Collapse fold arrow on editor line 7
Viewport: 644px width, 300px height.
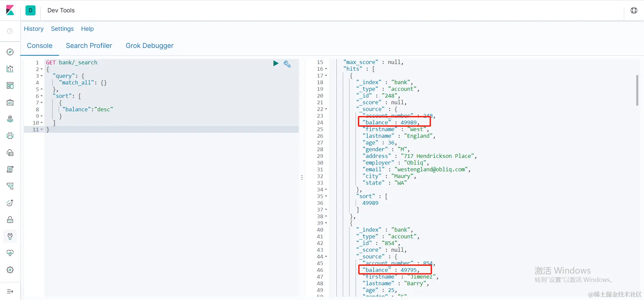click(x=42, y=103)
